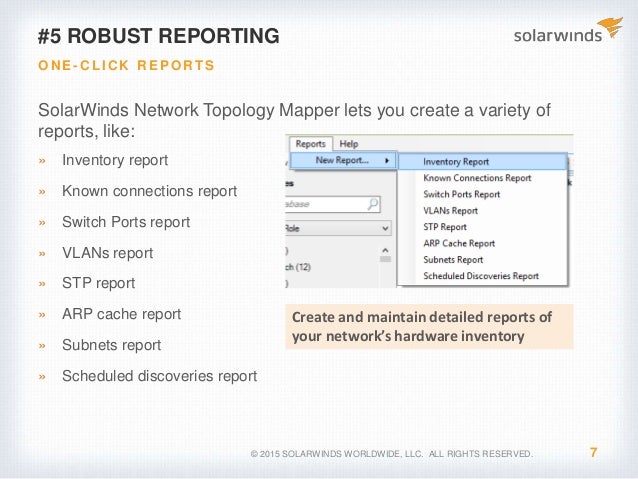638x479 pixels.
Task: Click the orange callout about hardware inventory
Action: (429, 326)
